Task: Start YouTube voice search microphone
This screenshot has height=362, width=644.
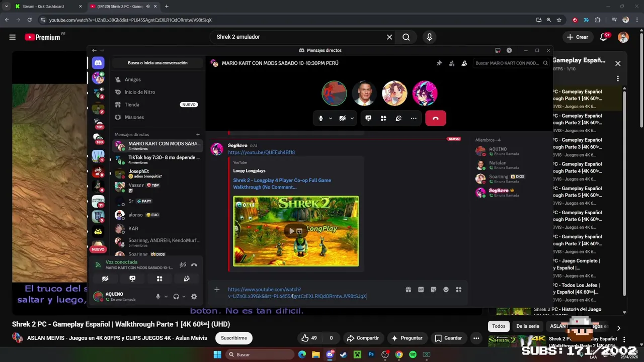Action: coord(429,37)
